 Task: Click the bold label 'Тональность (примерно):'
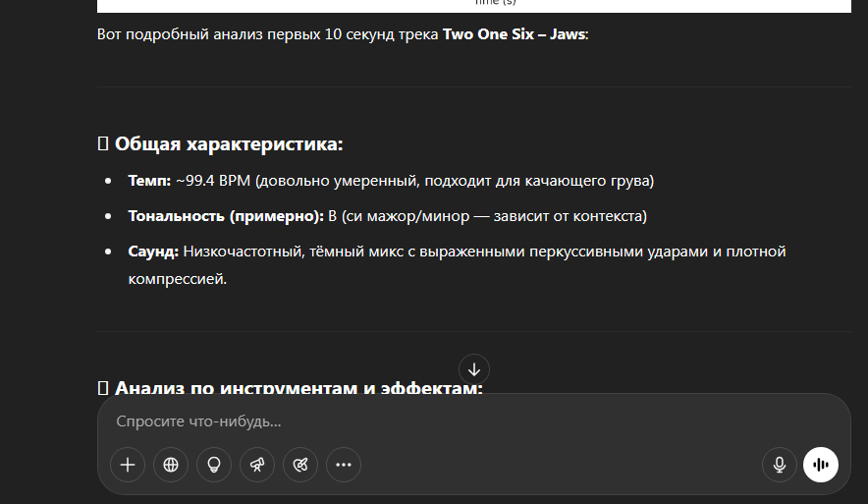coord(226,216)
